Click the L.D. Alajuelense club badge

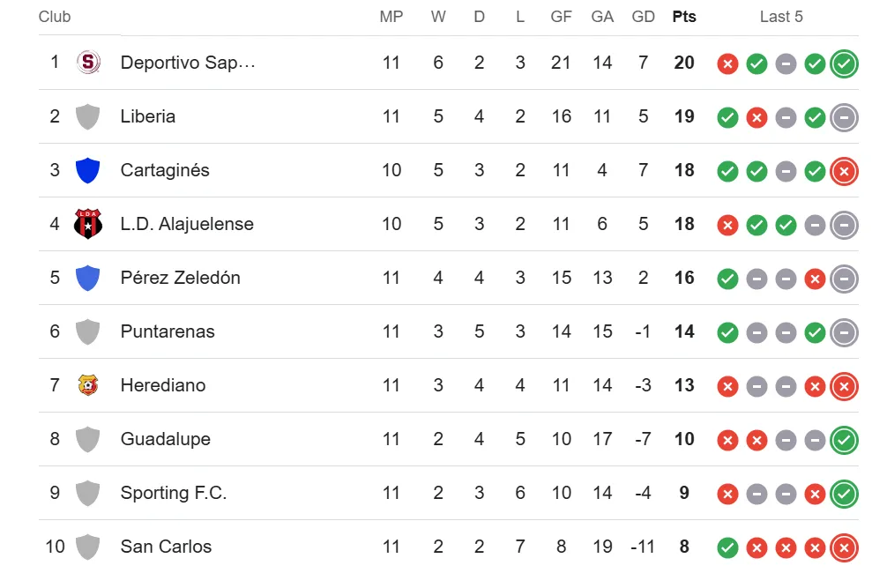tap(88, 224)
